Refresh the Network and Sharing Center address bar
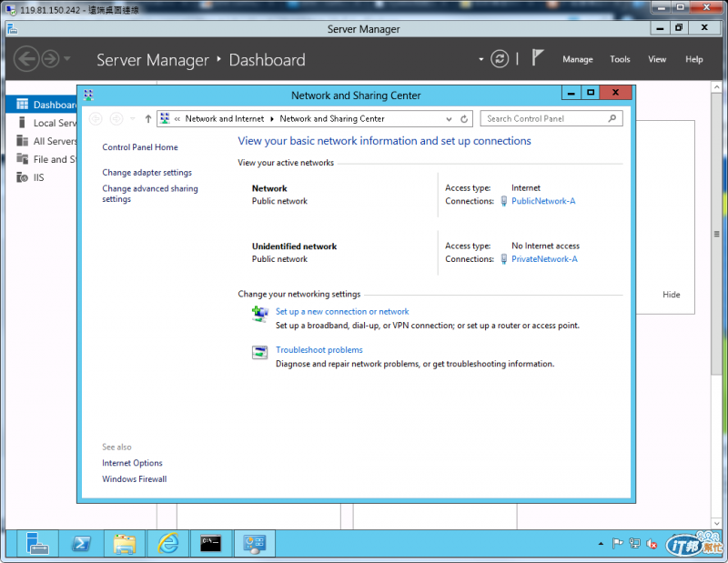The width and height of the screenshot is (728, 563). coord(464,119)
